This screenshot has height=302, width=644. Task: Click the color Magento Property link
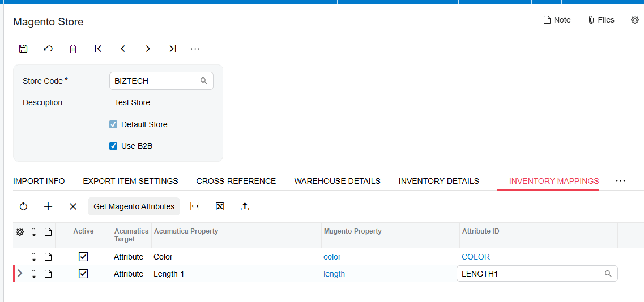pyautogui.click(x=332, y=257)
